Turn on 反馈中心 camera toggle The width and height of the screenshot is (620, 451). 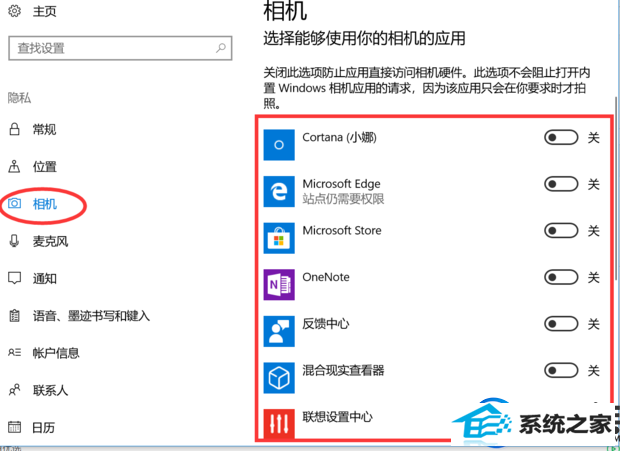coord(561,324)
